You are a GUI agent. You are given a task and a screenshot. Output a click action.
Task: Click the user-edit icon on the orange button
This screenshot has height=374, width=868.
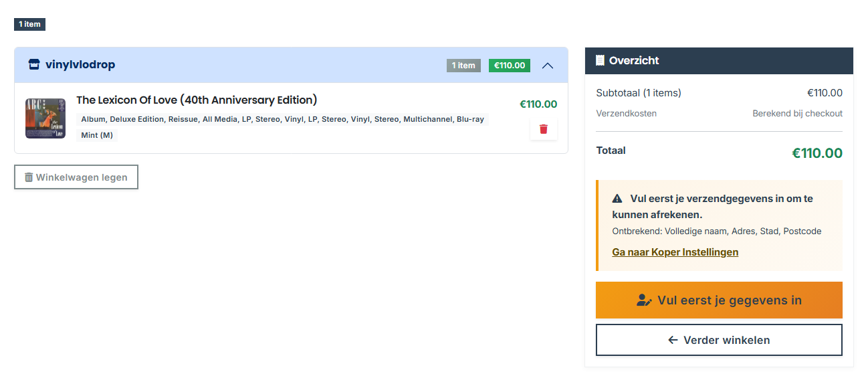644,300
